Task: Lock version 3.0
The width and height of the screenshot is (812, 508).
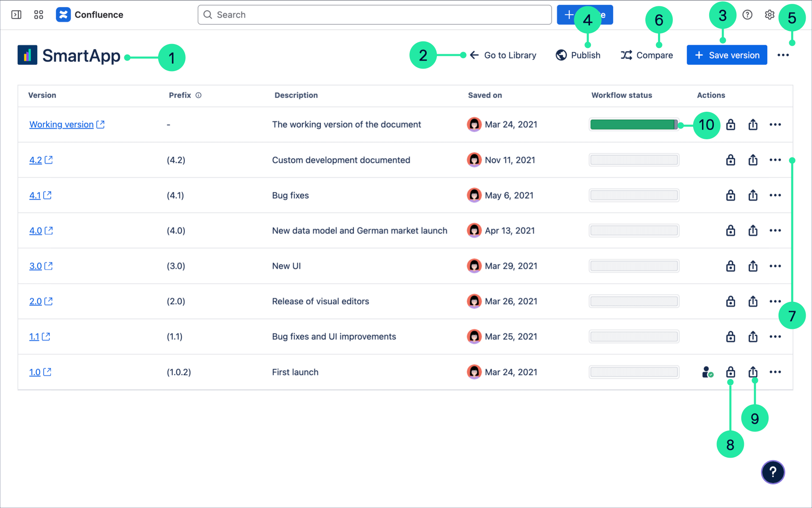Action: point(731,266)
